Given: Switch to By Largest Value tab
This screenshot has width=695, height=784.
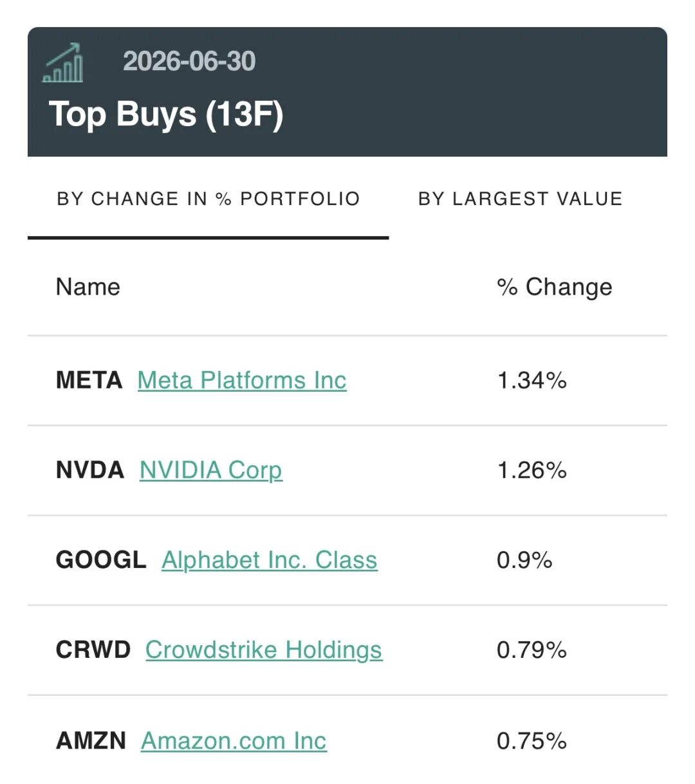Looking at the screenshot, I should point(520,199).
